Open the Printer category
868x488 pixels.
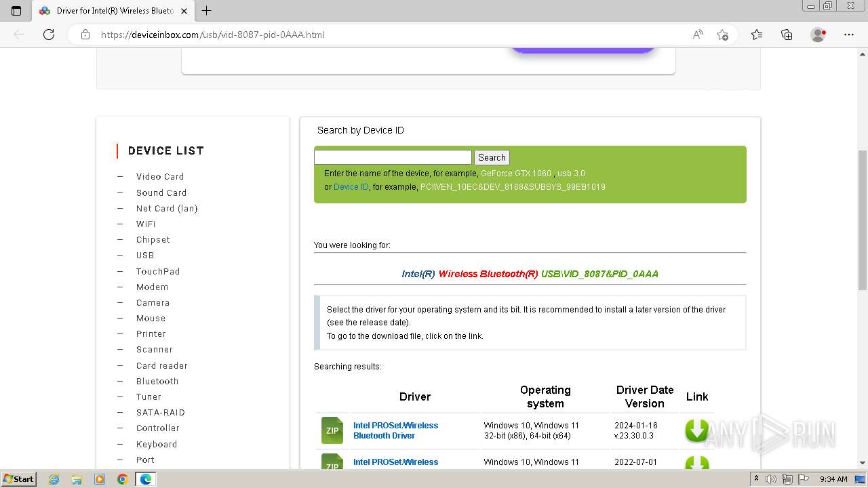click(x=151, y=333)
